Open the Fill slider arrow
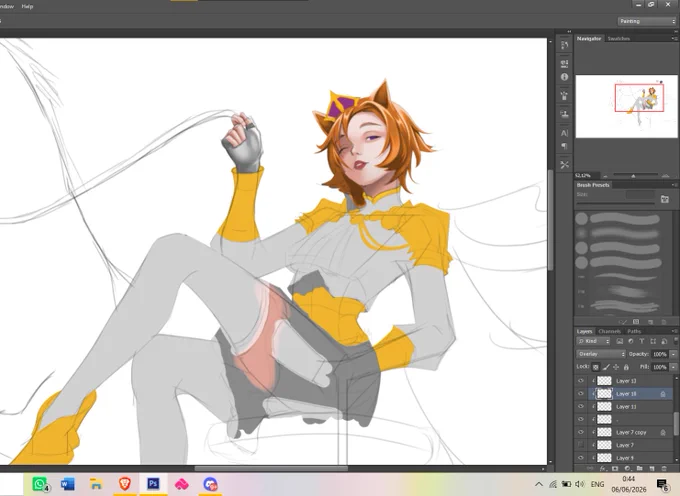Viewport: 680px width, 496px height. coord(673,367)
